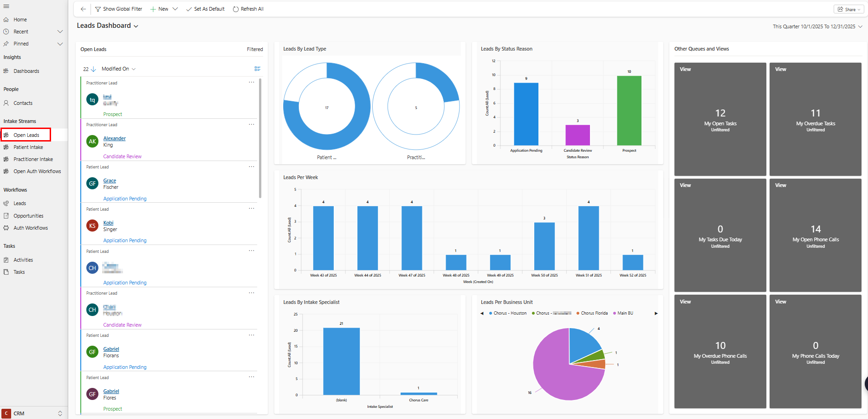Click the Refresh All icon

236,9
